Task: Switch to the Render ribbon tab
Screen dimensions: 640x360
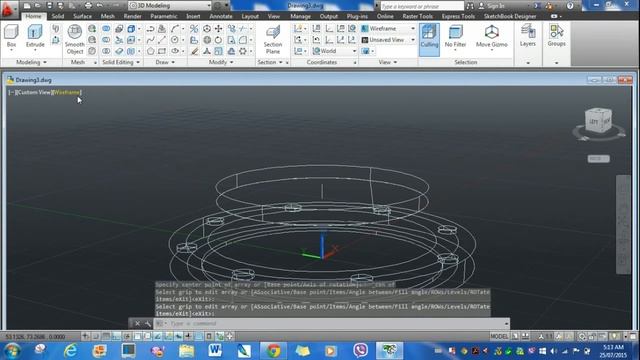Action: [x=132, y=16]
